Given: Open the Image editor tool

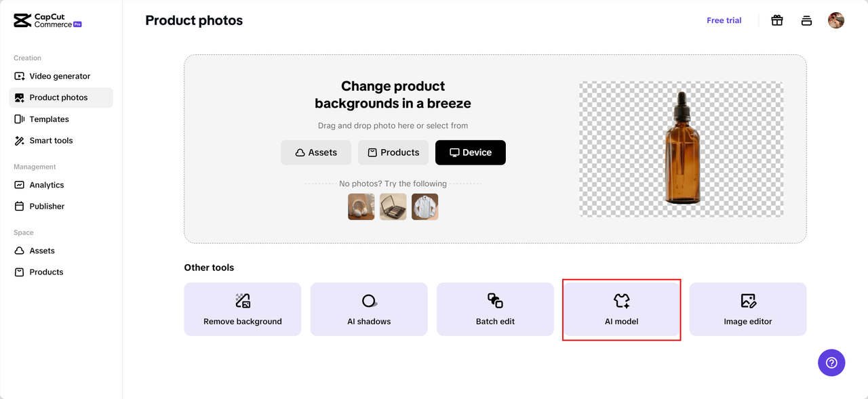Looking at the screenshot, I should [748, 309].
